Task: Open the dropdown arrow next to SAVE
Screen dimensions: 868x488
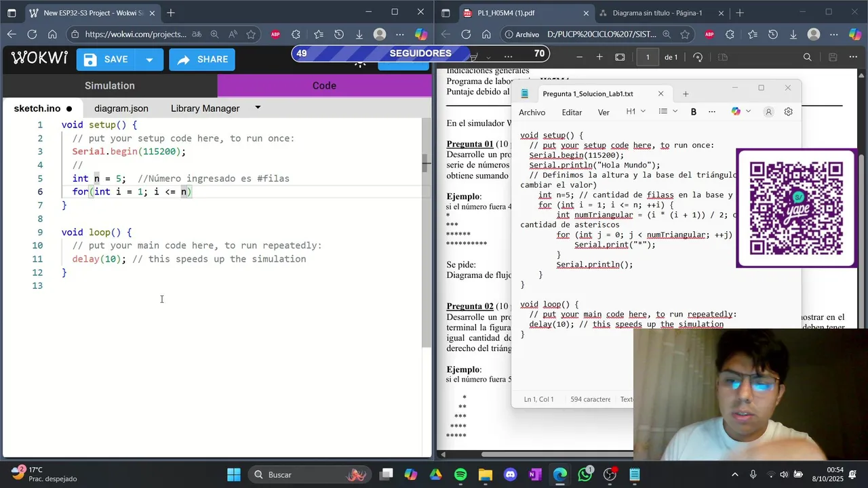Action: click(149, 60)
